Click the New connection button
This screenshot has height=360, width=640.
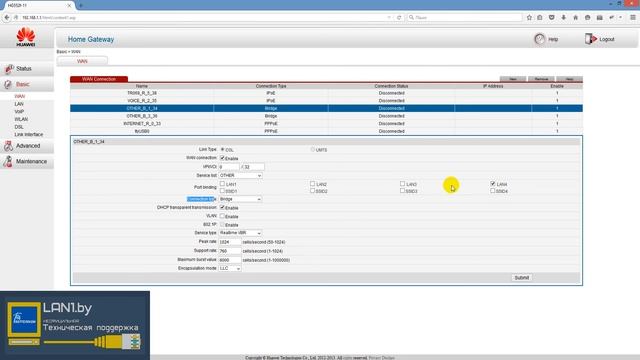tap(513, 79)
